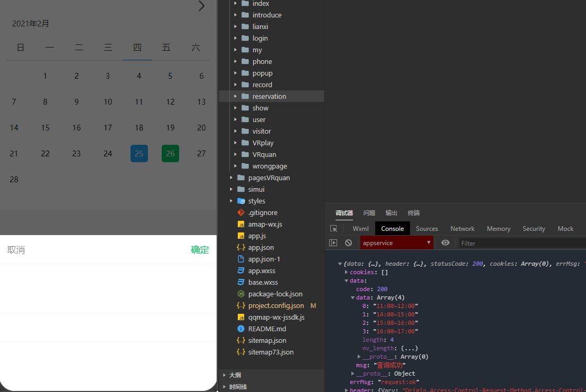Click the qqmap-wx-jssdk.js JS icon

[x=241, y=318]
